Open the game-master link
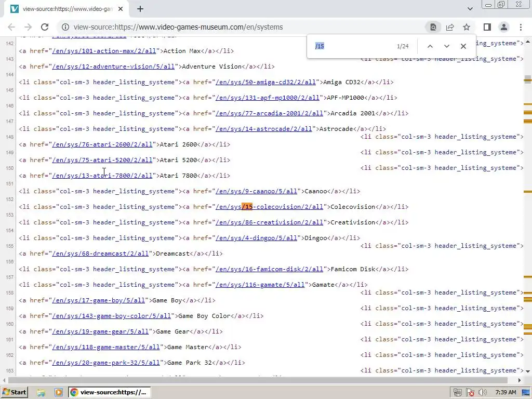The width and height of the screenshot is (532, 399). pos(106,348)
